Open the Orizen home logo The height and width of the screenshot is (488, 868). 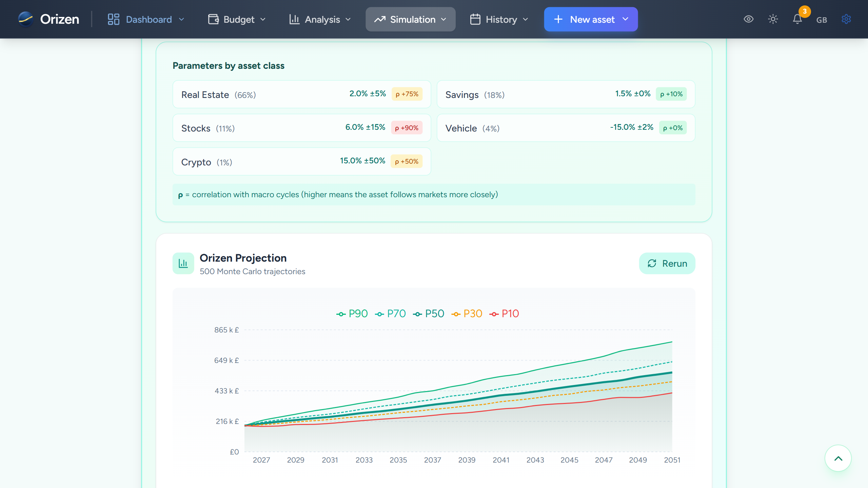pyautogui.click(x=47, y=19)
